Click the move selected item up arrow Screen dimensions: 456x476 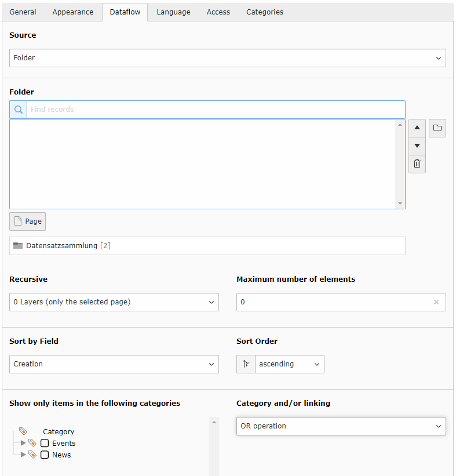pos(417,128)
